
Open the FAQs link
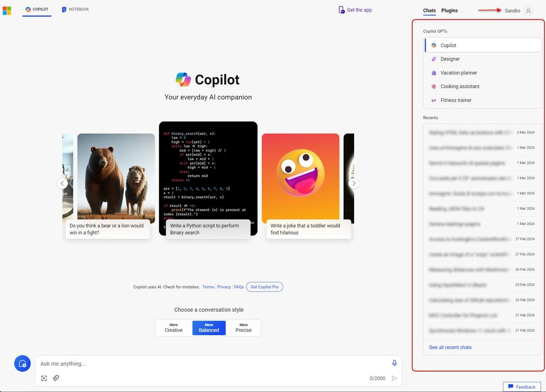tap(239, 287)
